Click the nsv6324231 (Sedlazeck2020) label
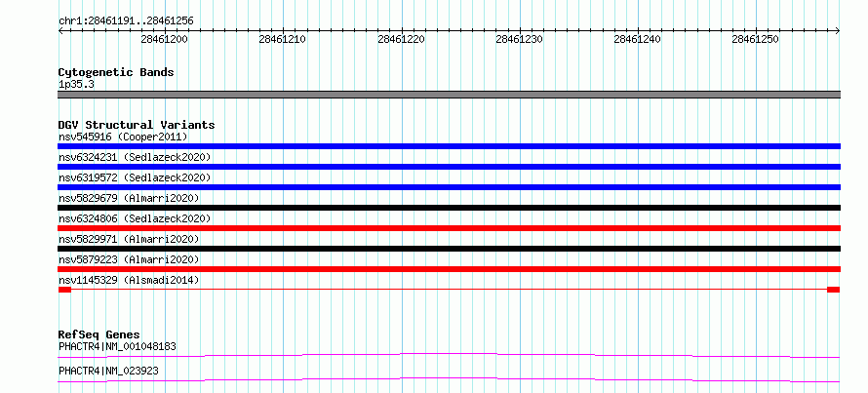Viewport: 868px width, 393px height. point(135,157)
